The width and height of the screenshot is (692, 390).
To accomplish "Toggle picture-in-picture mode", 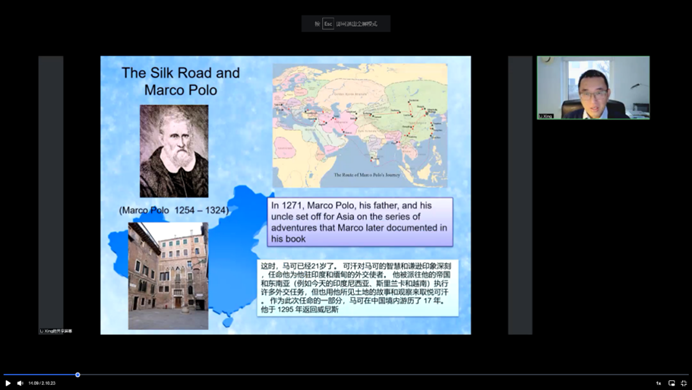I will 671,383.
